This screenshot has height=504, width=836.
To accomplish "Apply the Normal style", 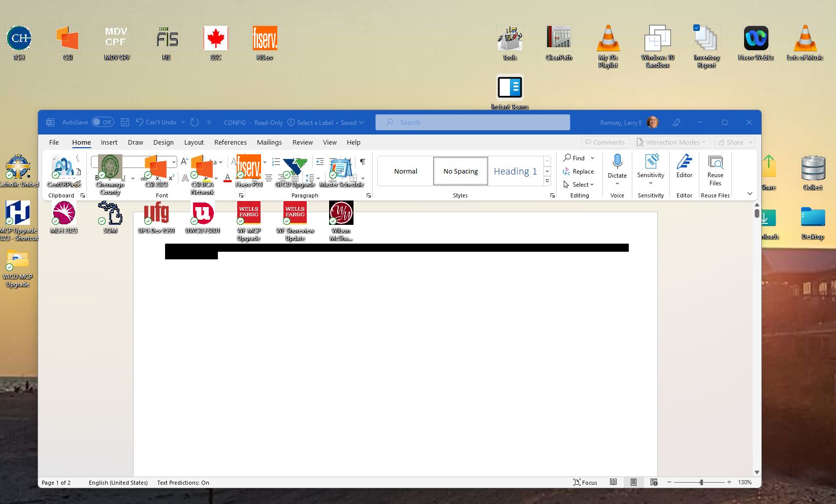I will pyautogui.click(x=405, y=171).
